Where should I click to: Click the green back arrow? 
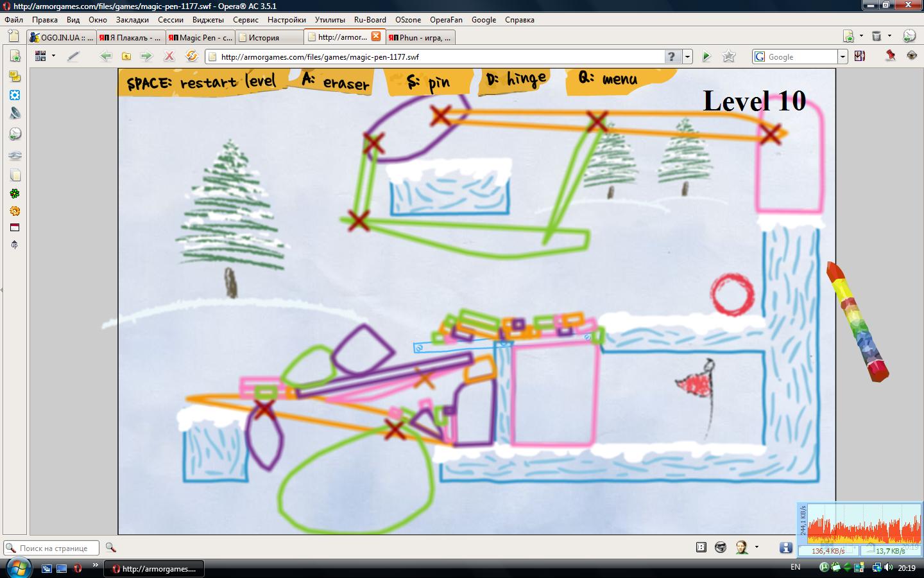point(106,57)
